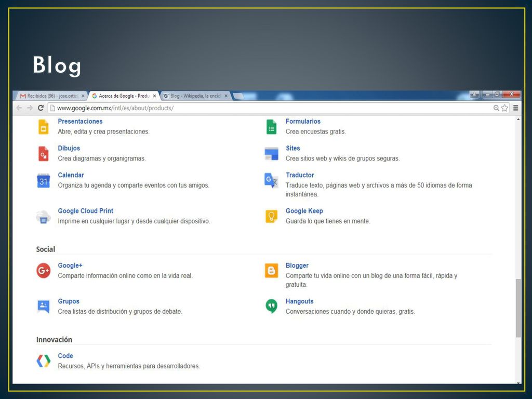Open the Google+ link
This screenshot has height=399, width=532.
pyautogui.click(x=70, y=265)
